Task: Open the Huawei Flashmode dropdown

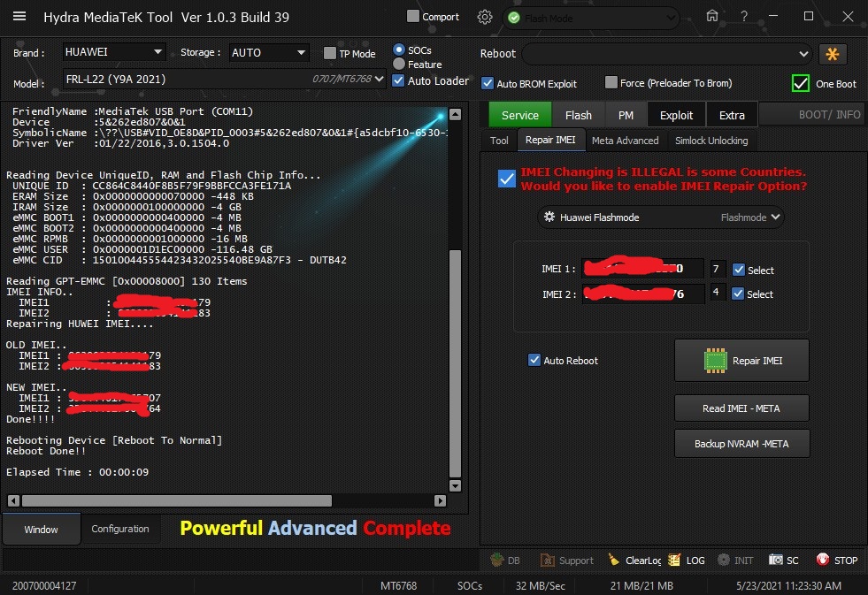Action: click(x=660, y=217)
